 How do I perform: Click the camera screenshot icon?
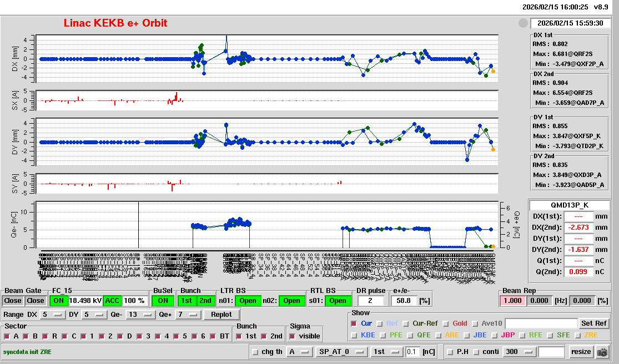(602, 352)
